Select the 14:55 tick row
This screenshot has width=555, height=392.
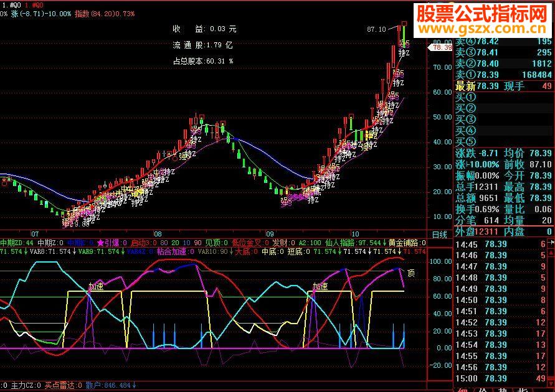click(501, 357)
